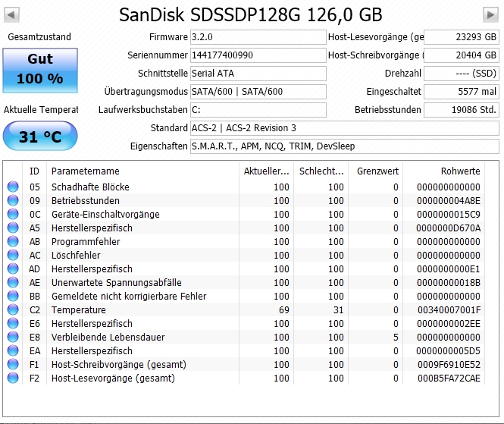The image size is (504, 424).
Task: Click the Grenzwert column header
Action: [375, 171]
